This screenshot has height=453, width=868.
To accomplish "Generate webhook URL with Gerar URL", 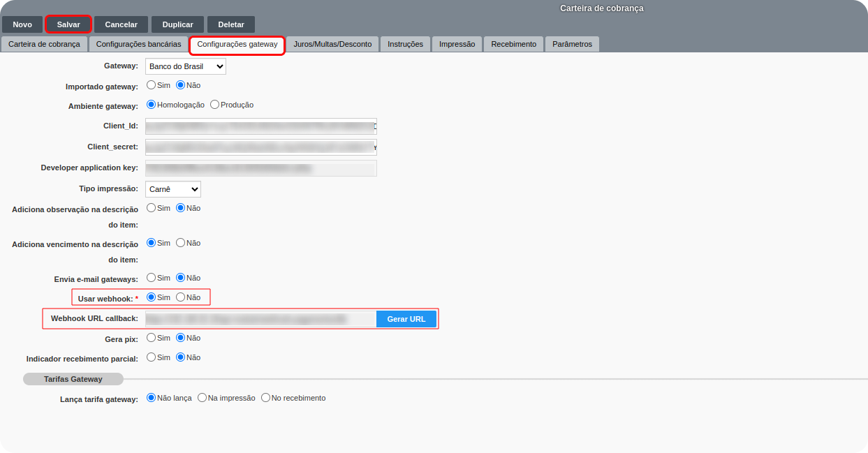I will tap(406, 319).
